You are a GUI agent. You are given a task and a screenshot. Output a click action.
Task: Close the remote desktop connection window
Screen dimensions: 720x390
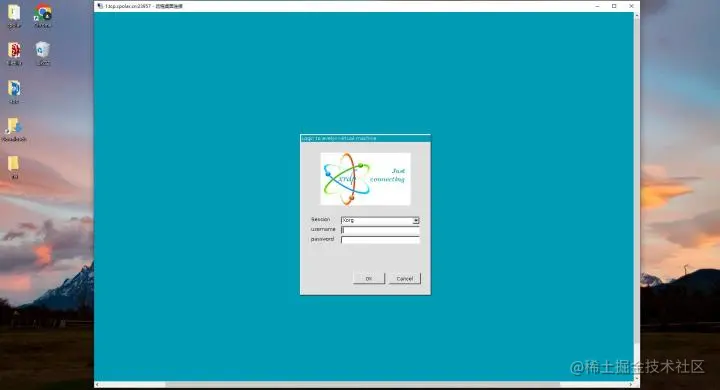631,6
